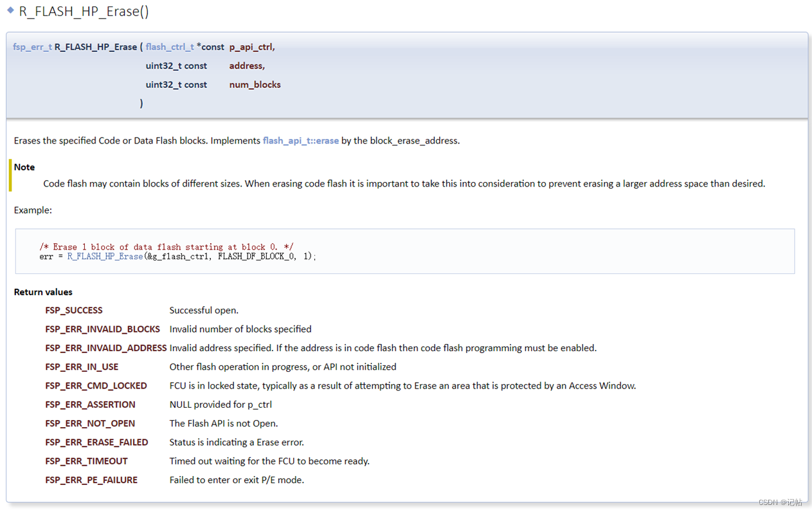Click 'Other flash operation in progress' description
812x512 pixels.
283,367
